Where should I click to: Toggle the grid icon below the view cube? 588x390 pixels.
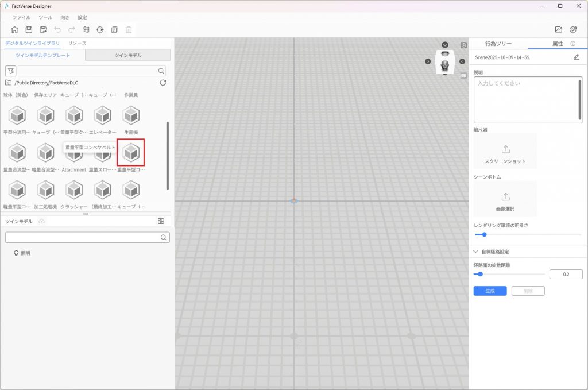point(463,75)
